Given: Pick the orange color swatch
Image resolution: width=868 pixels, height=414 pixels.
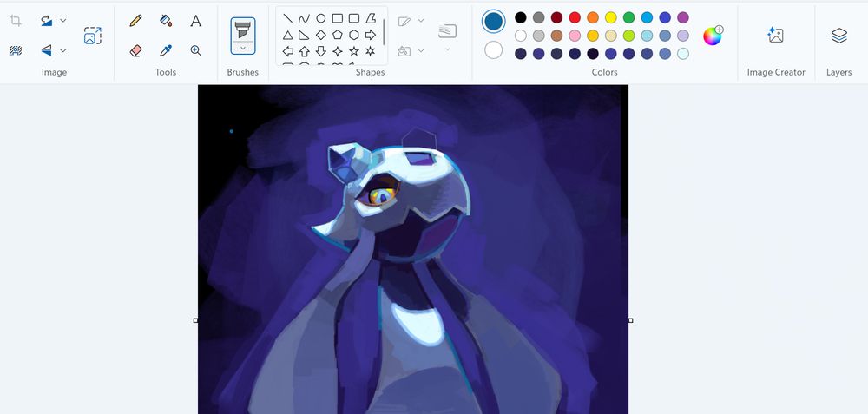Looking at the screenshot, I should point(593,17).
